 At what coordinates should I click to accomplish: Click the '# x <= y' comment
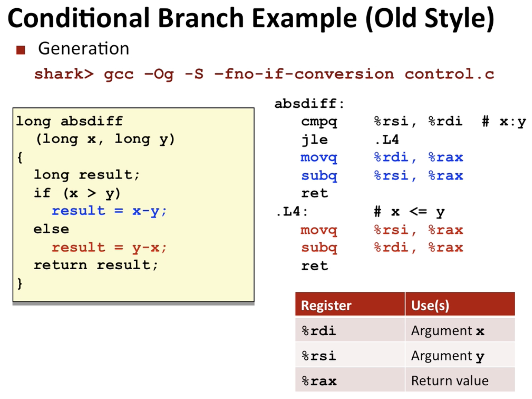[409, 212]
